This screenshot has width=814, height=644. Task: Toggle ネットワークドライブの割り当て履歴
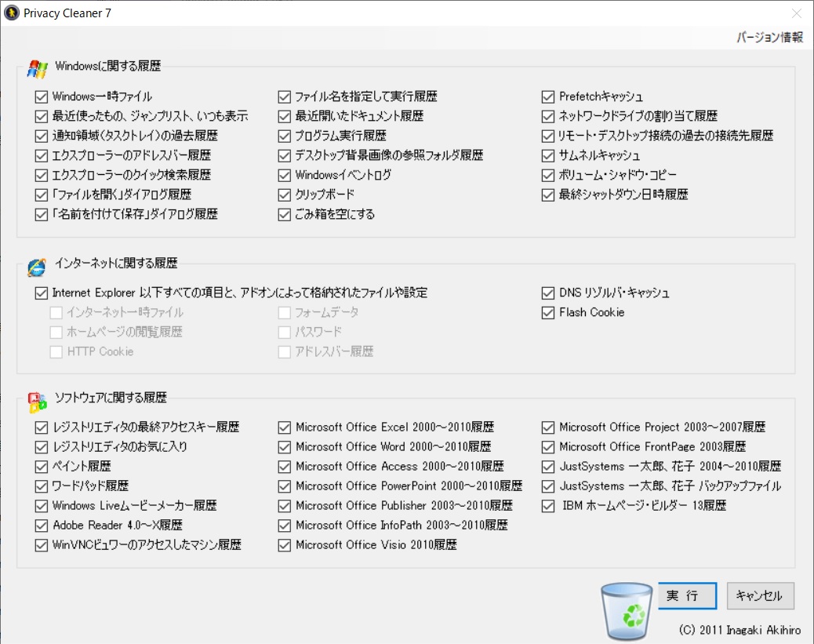(x=547, y=116)
